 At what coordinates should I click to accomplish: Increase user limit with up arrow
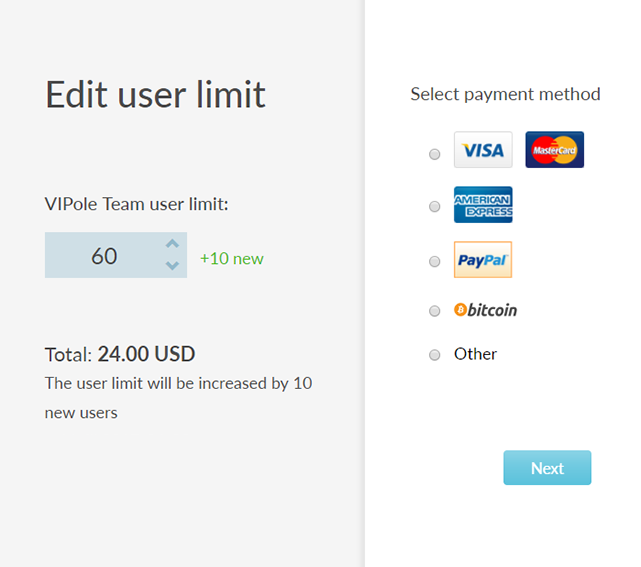click(x=173, y=244)
